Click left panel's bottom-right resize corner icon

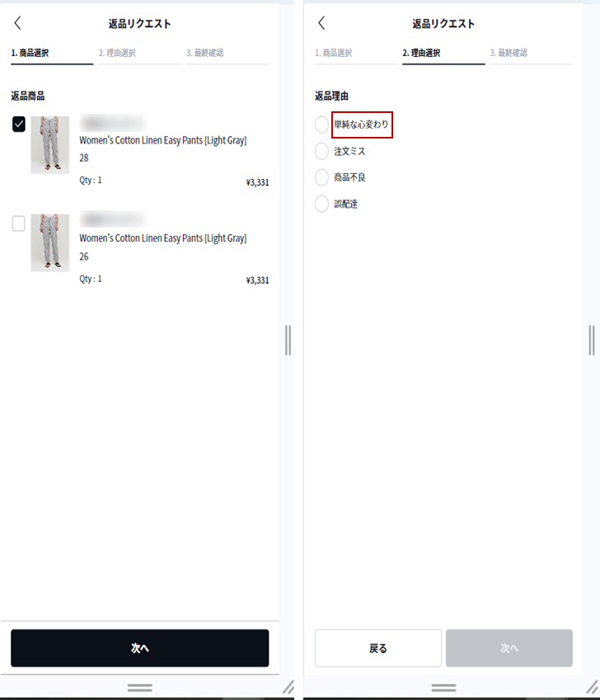point(288,687)
